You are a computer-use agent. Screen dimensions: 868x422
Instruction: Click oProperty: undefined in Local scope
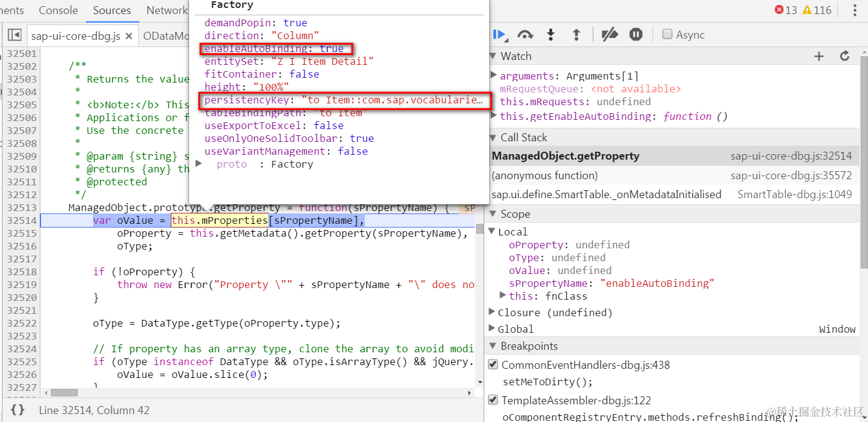(x=569, y=245)
